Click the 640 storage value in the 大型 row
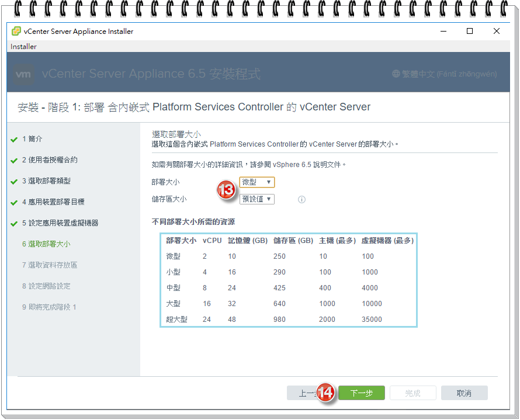This screenshot has width=520, height=420. pyautogui.click(x=279, y=304)
